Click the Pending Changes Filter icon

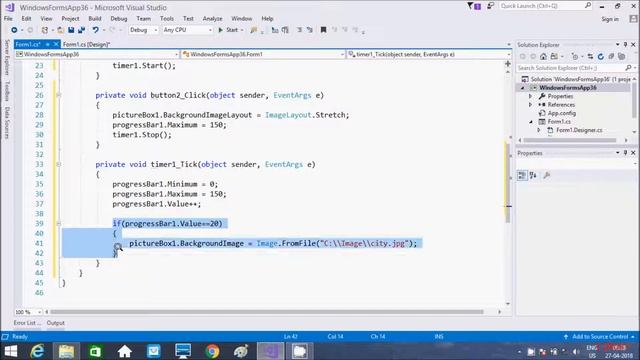point(575,56)
